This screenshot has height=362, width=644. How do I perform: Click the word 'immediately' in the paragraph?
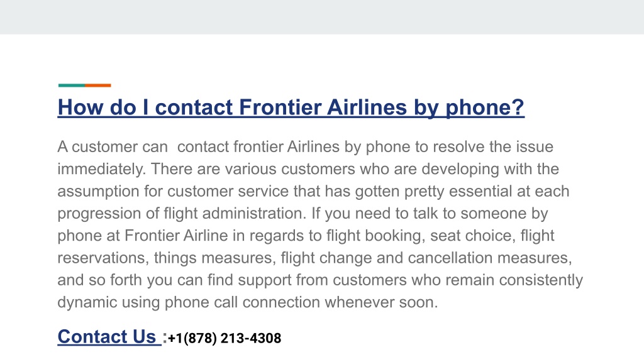[x=100, y=169]
